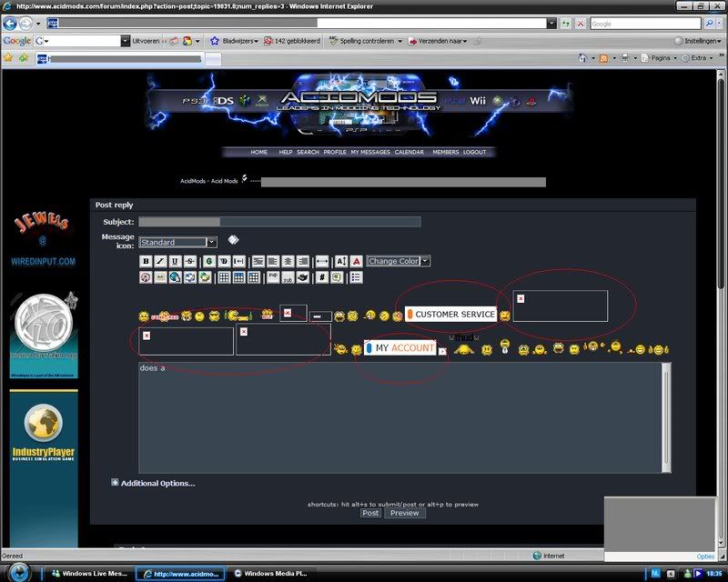Center align text in the editor
This screenshot has height=582, width=728.
click(x=288, y=261)
